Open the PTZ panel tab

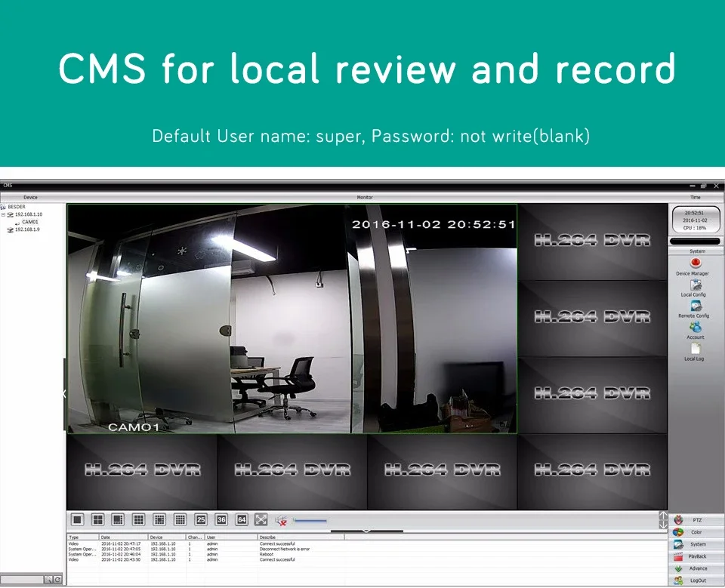tap(696, 520)
